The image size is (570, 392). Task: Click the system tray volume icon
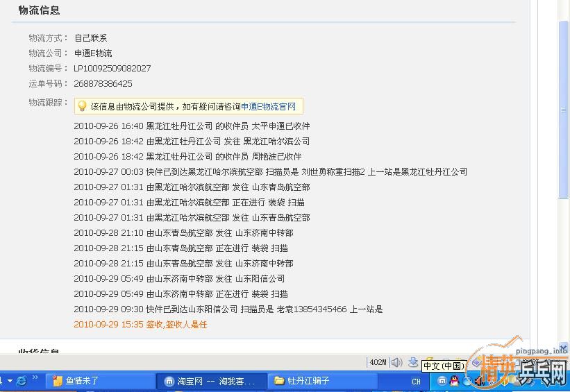pyautogui.click(x=478, y=381)
